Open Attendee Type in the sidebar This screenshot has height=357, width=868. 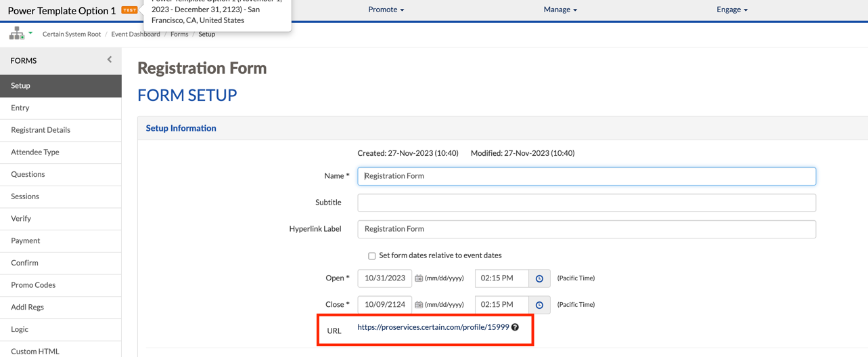(61, 152)
